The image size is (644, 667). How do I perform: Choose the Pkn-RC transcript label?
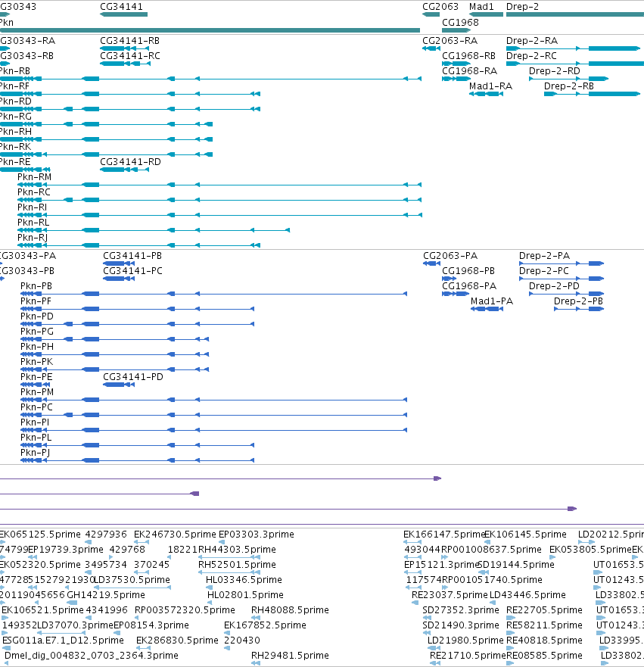click(33, 192)
